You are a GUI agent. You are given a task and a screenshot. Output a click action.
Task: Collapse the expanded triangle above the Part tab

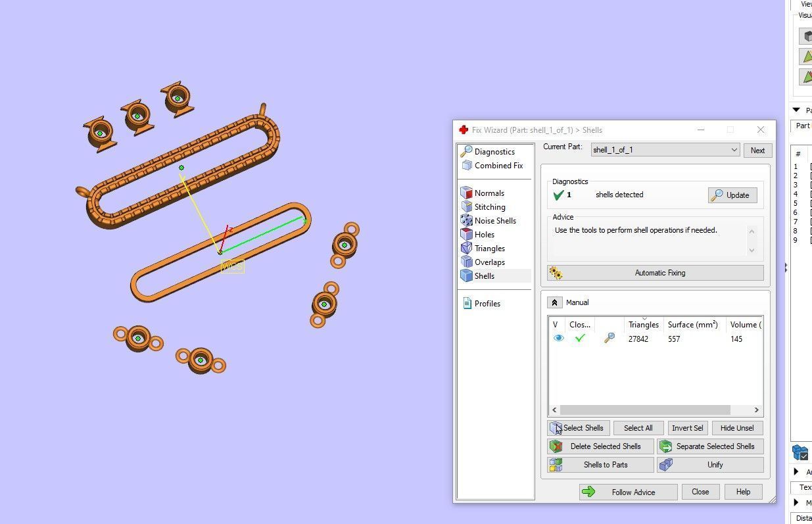click(796, 110)
